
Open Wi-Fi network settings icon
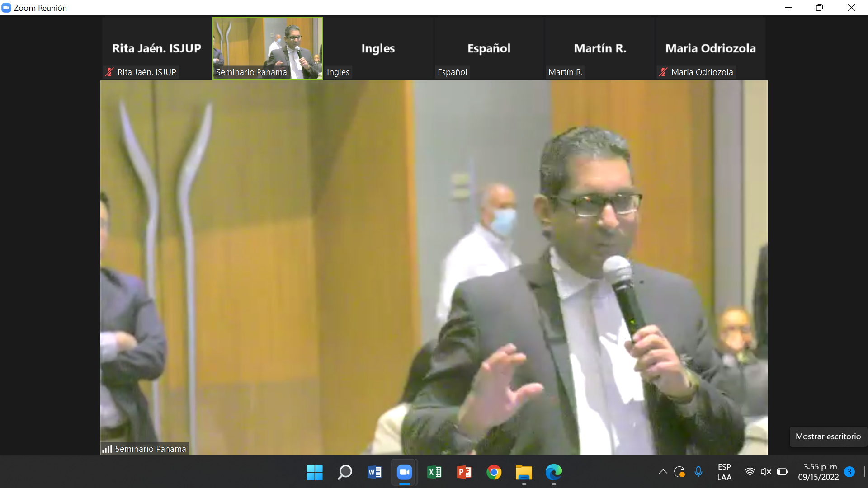[750, 472]
